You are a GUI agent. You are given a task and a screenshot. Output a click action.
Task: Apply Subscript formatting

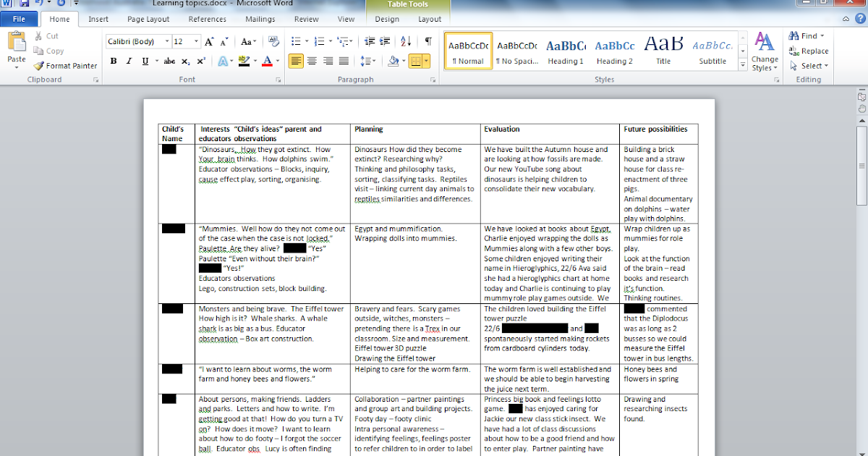(x=186, y=62)
